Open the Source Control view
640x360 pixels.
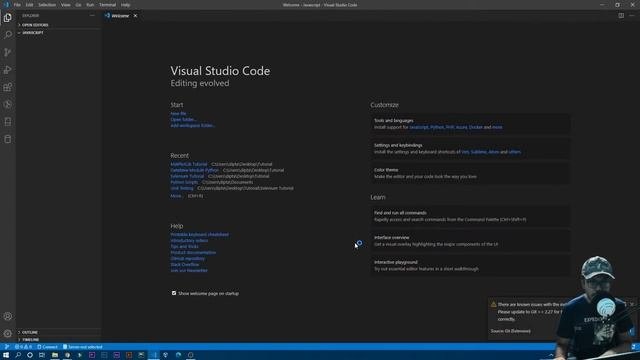[8, 52]
